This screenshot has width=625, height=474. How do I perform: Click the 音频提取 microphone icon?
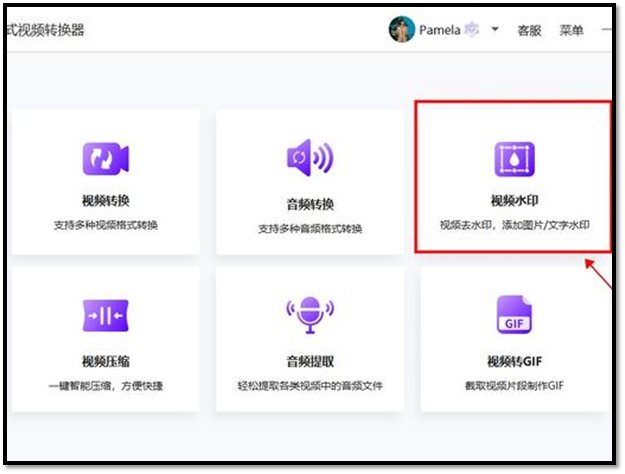pos(310,315)
